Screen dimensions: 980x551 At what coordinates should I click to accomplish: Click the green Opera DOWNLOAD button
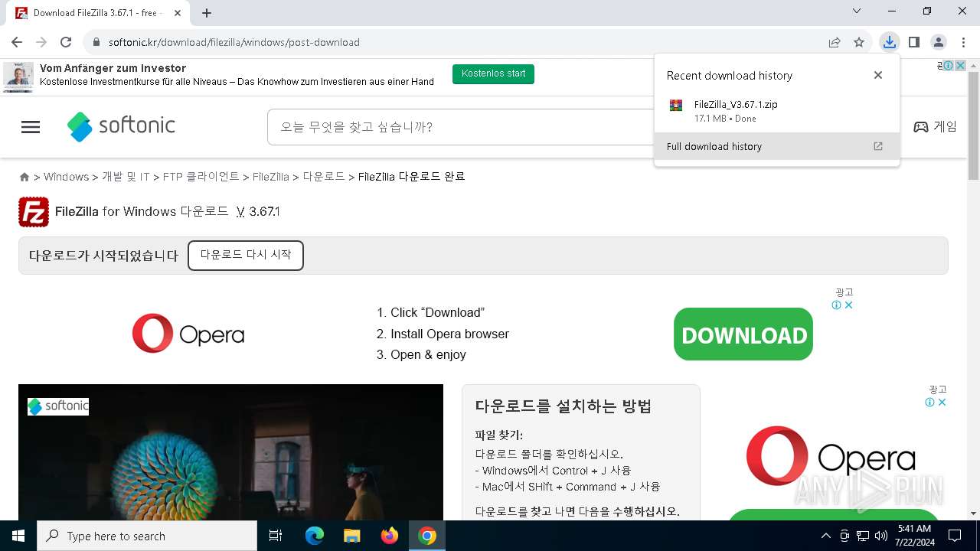pos(743,334)
